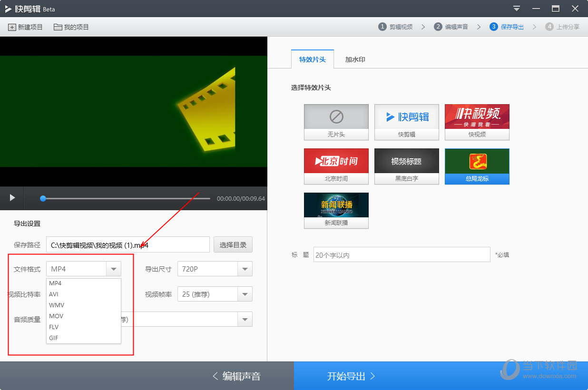588x390 pixels.
Task: Pick the 北京时间 news intro
Action: [x=336, y=166]
